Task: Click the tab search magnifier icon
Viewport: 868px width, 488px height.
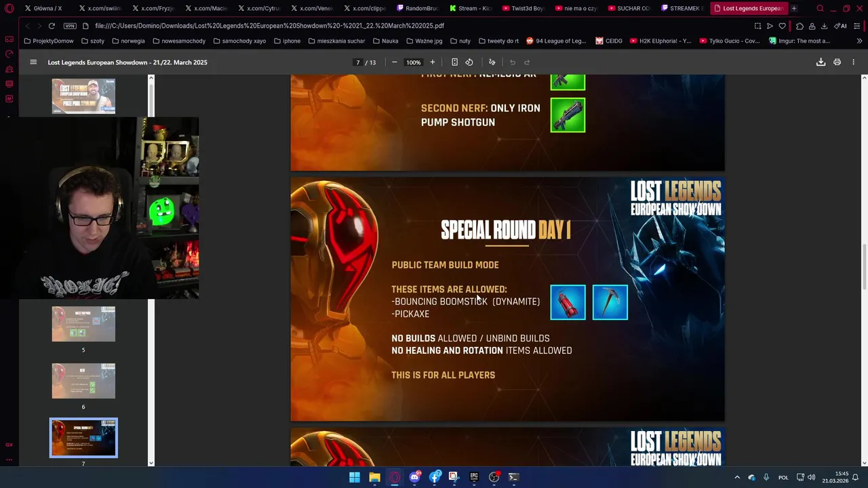Action: click(x=820, y=8)
